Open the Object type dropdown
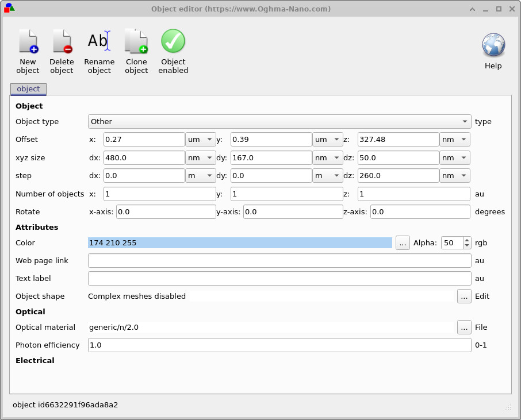Viewport: 521px width, 420px height. coord(465,121)
